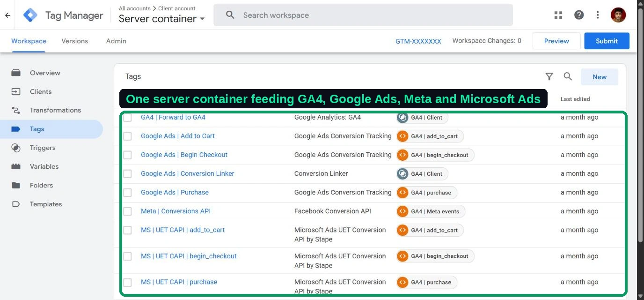644x300 pixels.
Task: Go back using the left arrow icon
Action: pyautogui.click(x=7, y=15)
